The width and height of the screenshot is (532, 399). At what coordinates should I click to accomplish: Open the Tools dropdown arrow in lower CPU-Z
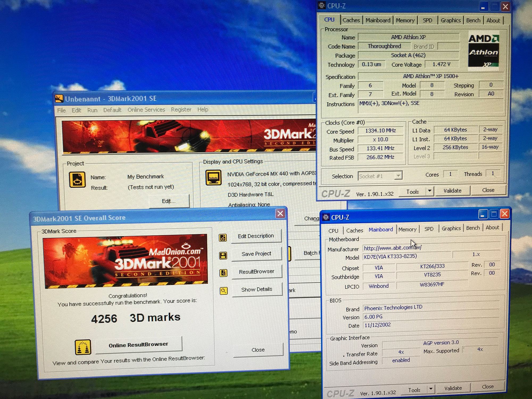[x=431, y=389]
